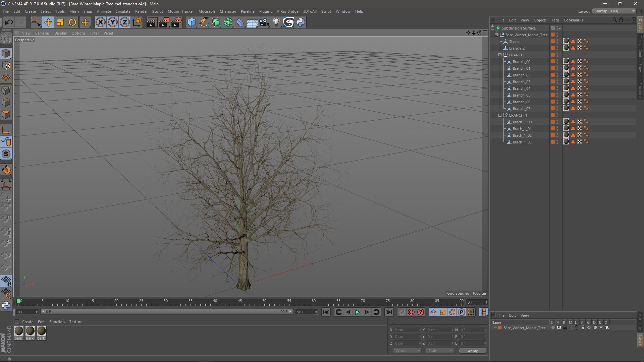Toggle Parameter keyframe recording P button
The width and height of the screenshot is (644, 362).
462,312
